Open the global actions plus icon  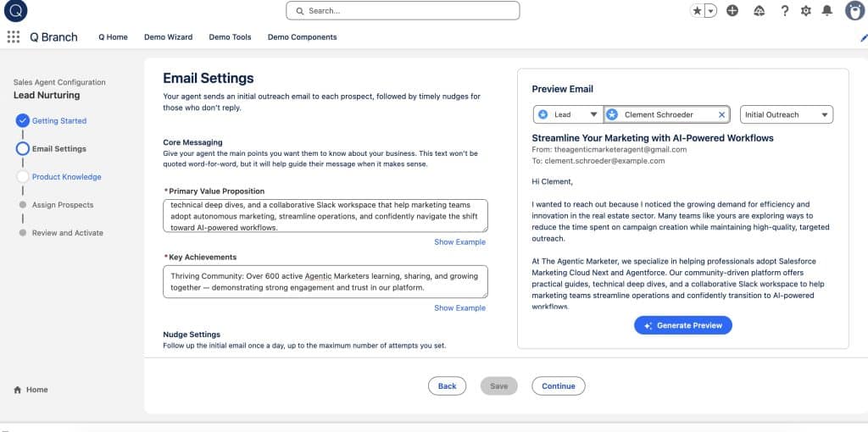(732, 10)
